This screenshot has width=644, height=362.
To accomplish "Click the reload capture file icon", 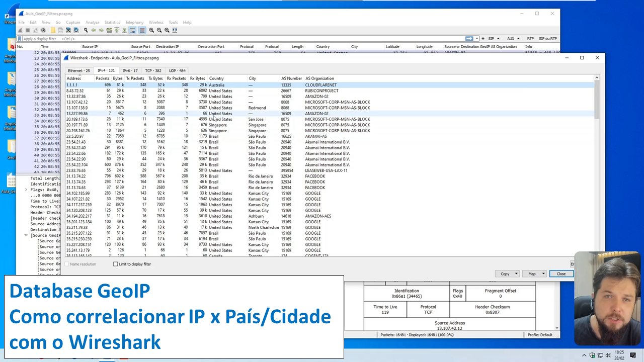I will pyautogui.click(x=76, y=30).
